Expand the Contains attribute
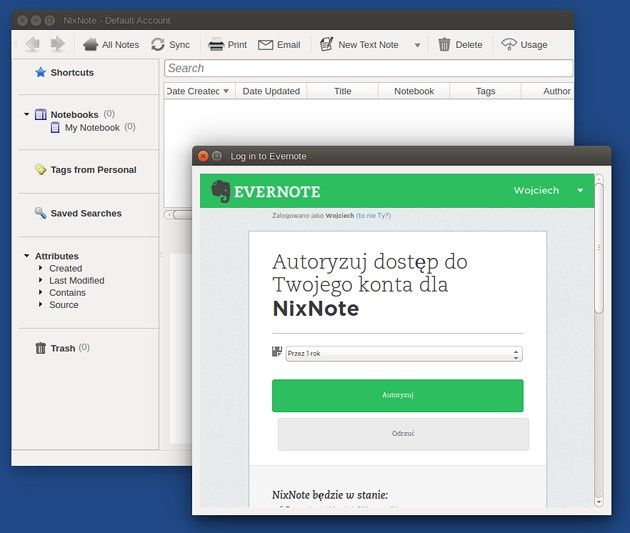Image resolution: width=630 pixels, height=533 pixels. (40, 292)
